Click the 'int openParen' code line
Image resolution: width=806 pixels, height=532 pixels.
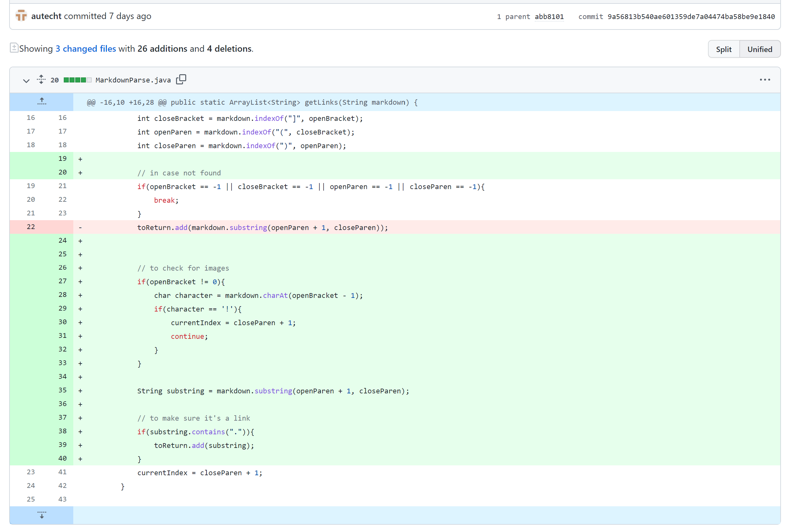point(246,132)
